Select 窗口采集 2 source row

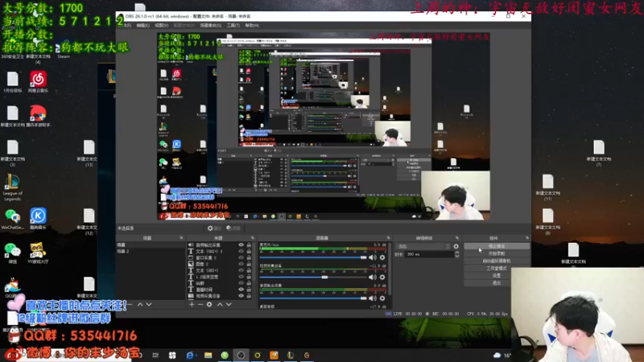tap(220, 257)
